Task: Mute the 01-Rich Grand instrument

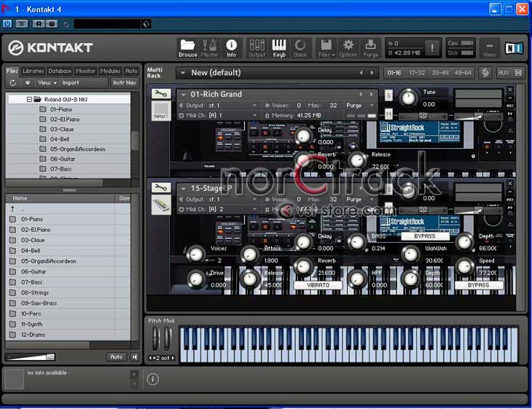Action: pos(388,114)
